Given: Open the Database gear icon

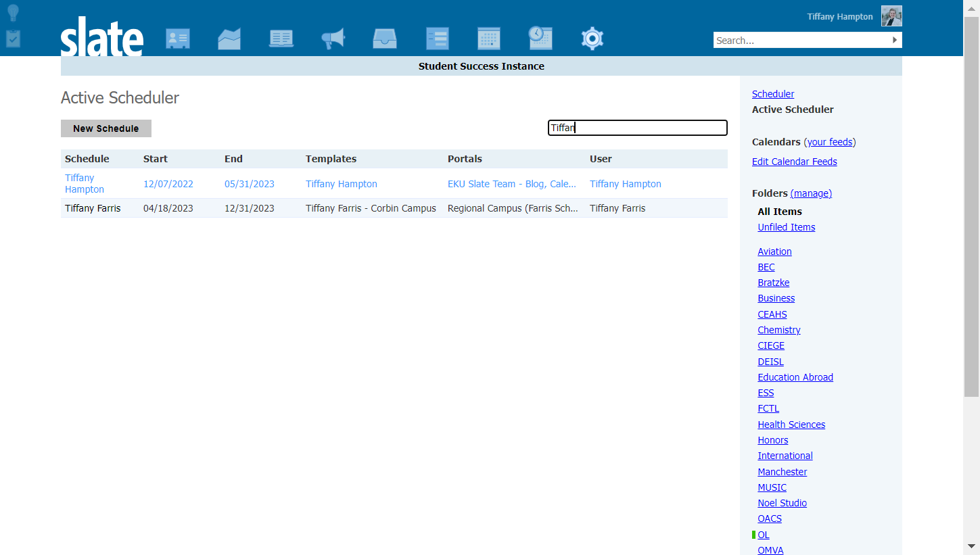Looking at the screenshot, I should point(592,39).
